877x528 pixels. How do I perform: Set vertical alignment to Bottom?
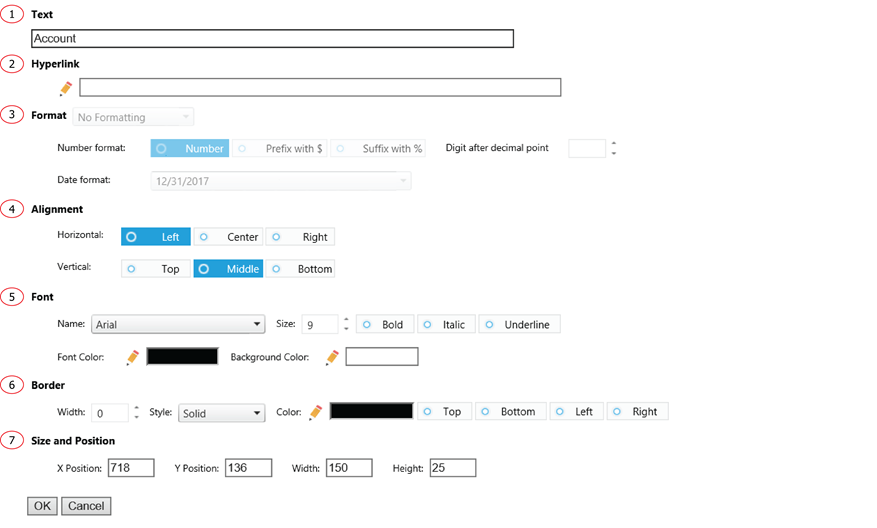pyautogui.click(x=300, y=269)
